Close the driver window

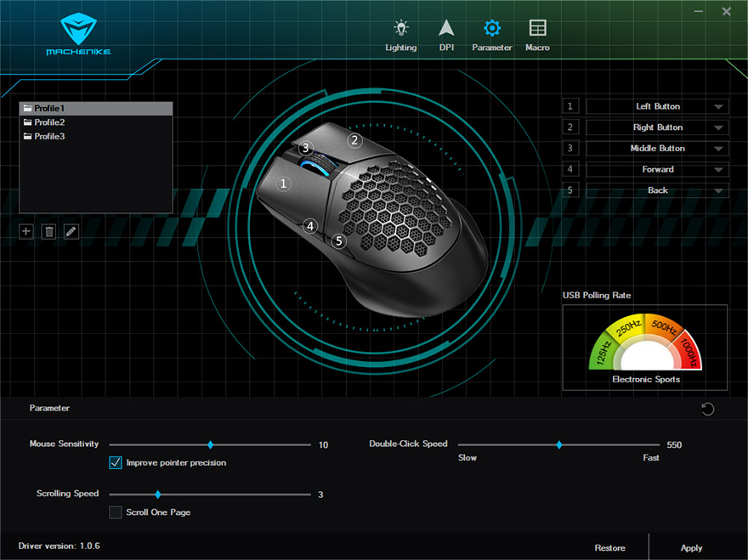[726, 11]
